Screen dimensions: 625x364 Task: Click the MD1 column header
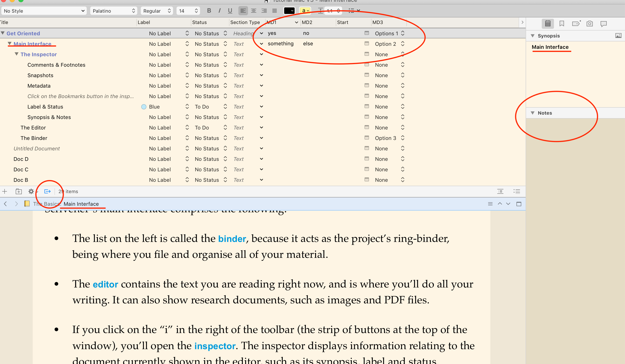[x=283, y=22]
